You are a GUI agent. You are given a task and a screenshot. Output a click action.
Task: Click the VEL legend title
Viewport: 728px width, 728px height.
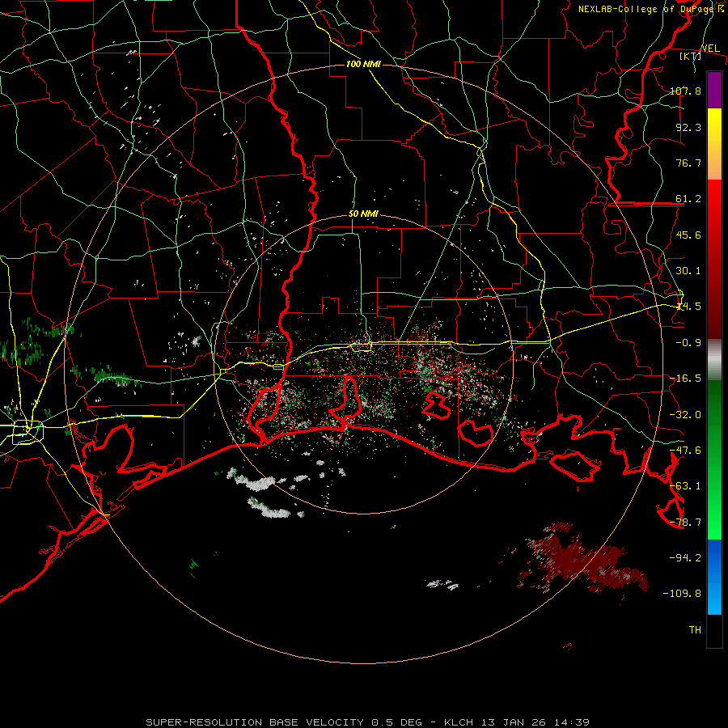[x=710, y=49]
